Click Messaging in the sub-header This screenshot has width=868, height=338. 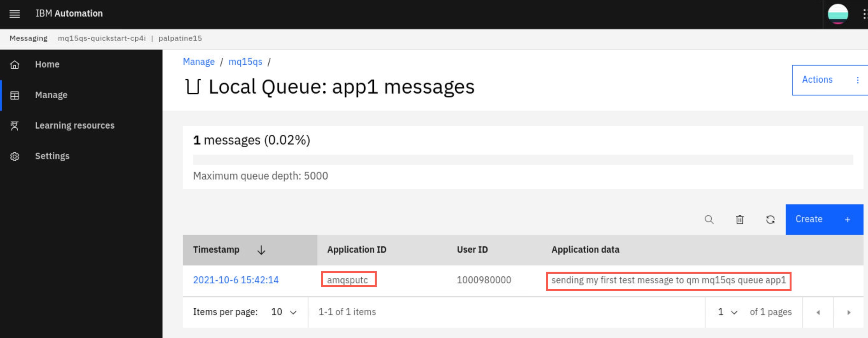pos(29,39)
